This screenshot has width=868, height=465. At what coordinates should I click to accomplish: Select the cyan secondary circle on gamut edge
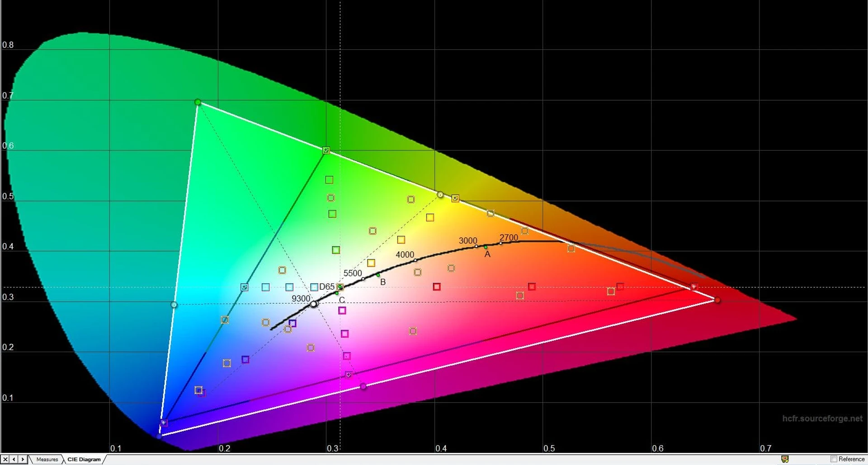coord(174,305)
